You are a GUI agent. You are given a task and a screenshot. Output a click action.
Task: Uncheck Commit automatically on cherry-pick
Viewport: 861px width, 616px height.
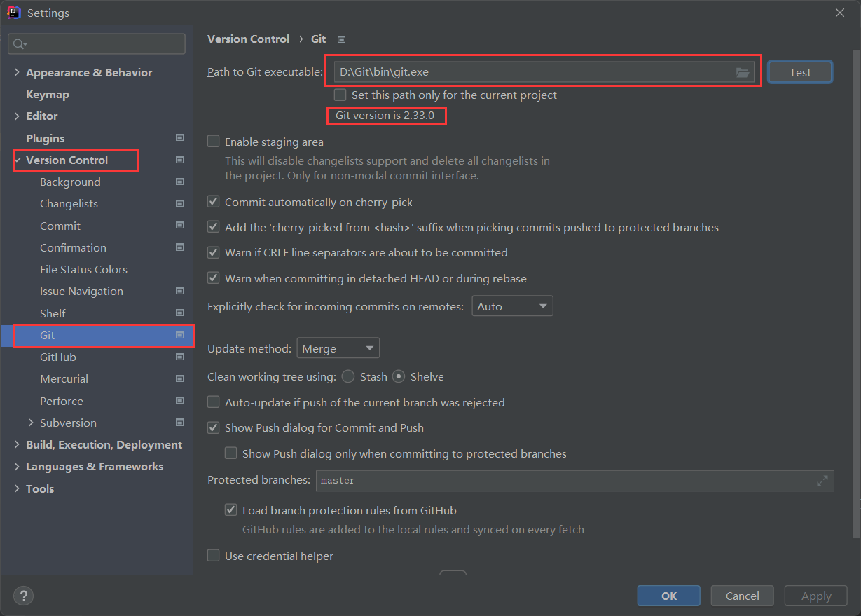point(214,202)
